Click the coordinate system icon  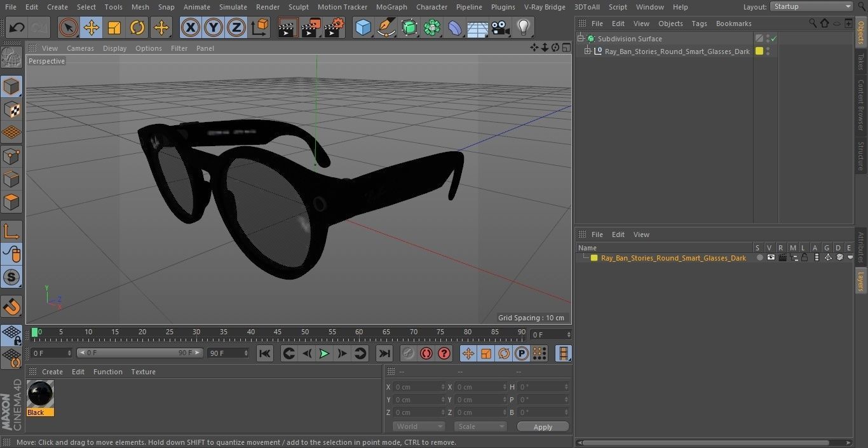[260, 28]
